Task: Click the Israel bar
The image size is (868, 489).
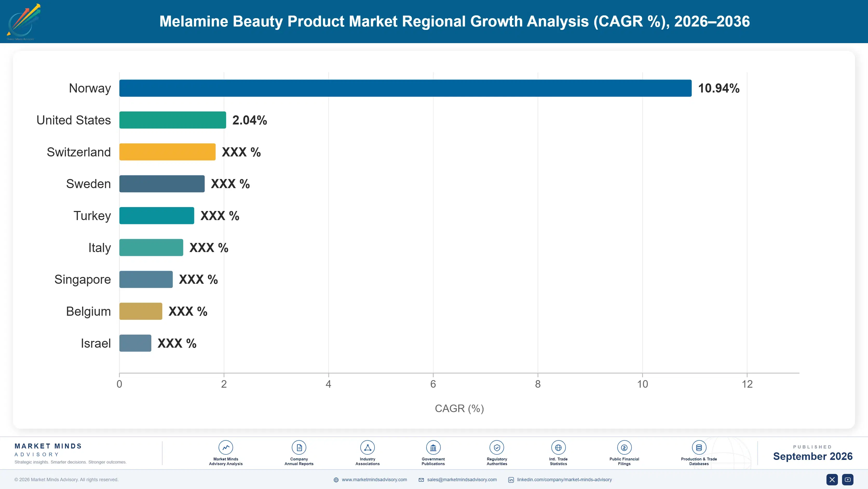Action: point(135,343)
